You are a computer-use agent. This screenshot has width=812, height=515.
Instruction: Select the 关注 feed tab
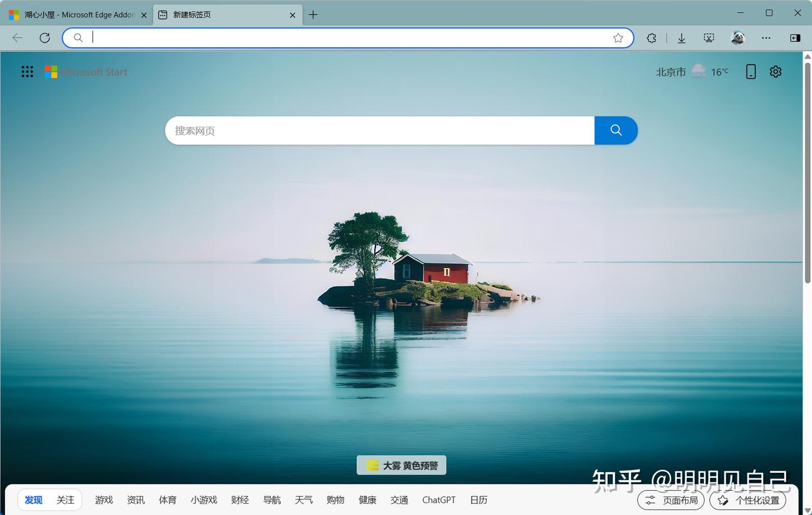pyautogui.click(x=65, y=500)
